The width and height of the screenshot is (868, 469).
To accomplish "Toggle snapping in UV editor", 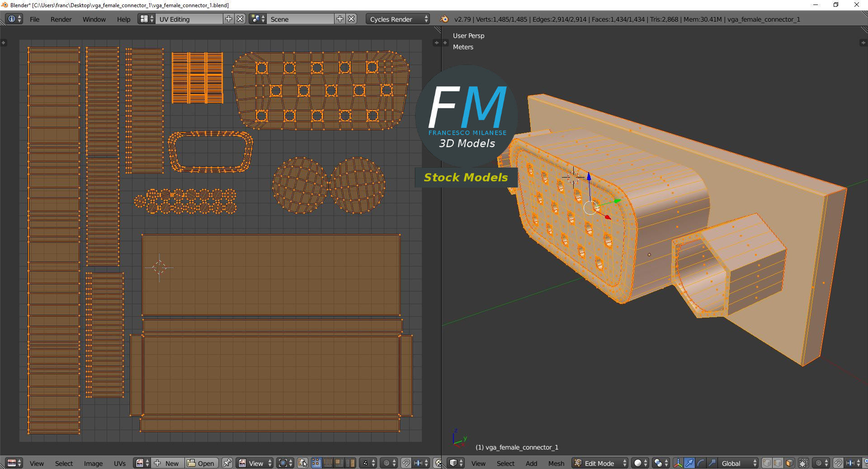I will click(x=406, y=463).
